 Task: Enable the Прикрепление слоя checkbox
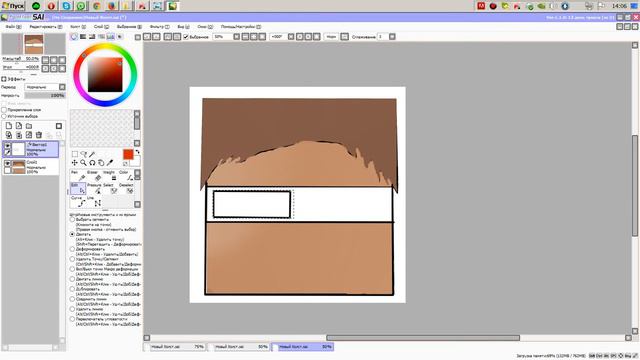point(4,110)
